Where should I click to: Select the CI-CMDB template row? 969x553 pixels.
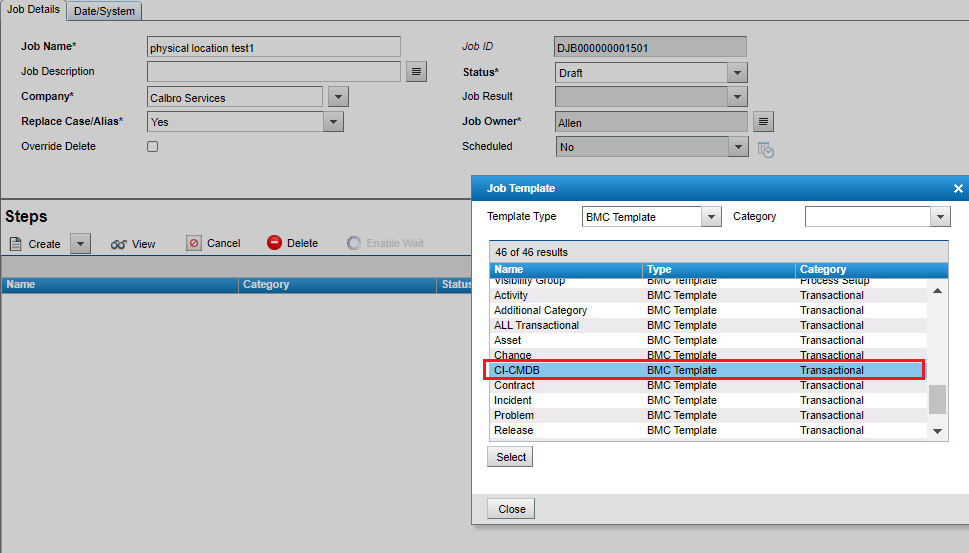708,370
